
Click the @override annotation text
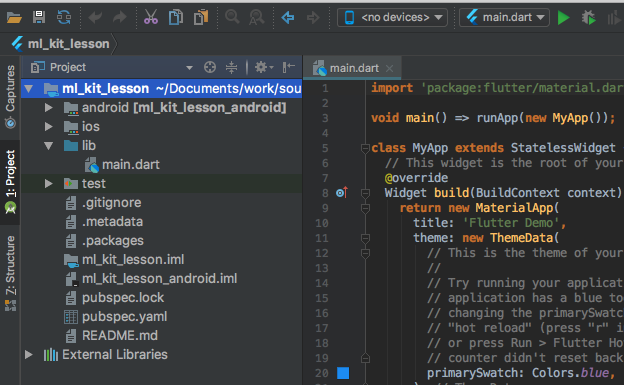point(416,178)
